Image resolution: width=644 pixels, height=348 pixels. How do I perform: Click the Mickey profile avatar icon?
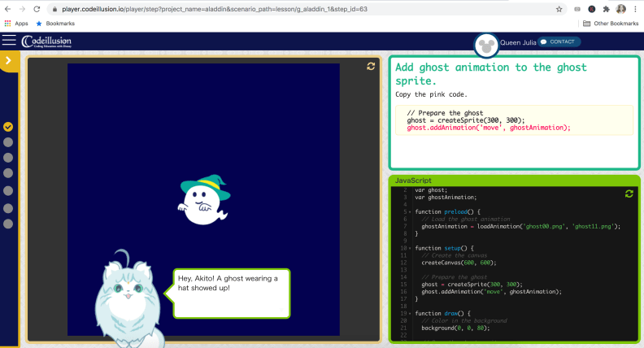[x=486, y=46]
